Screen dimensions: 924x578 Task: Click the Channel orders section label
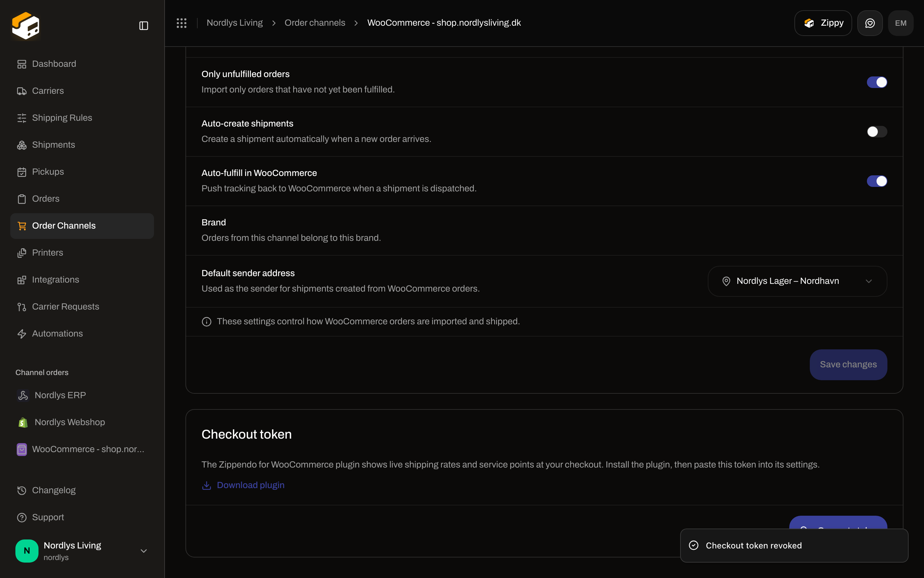click(x=42, y=372)
